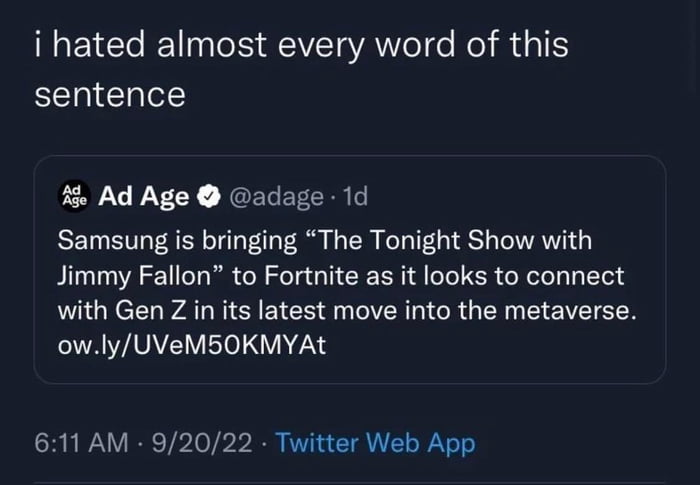Open the 6:11 AM tweet timestamp
The width and height of the screenshot is (700, 485).
(81, 443)
